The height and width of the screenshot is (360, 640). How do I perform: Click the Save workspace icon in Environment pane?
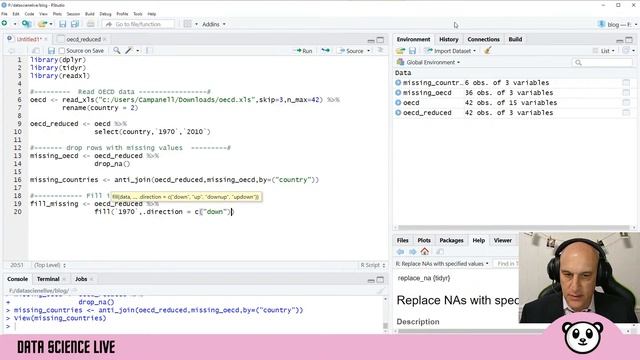tap(412, 51)
